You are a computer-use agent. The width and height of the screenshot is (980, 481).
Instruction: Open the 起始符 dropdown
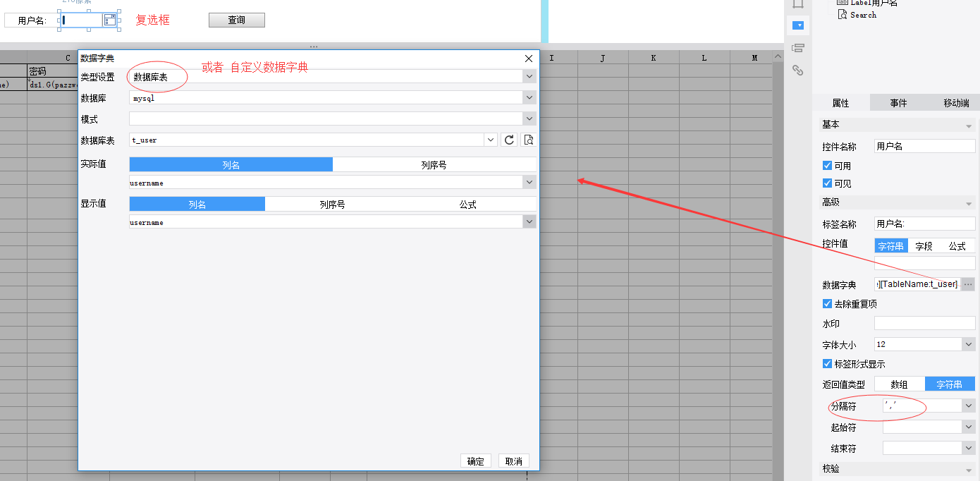coord(969,427)
